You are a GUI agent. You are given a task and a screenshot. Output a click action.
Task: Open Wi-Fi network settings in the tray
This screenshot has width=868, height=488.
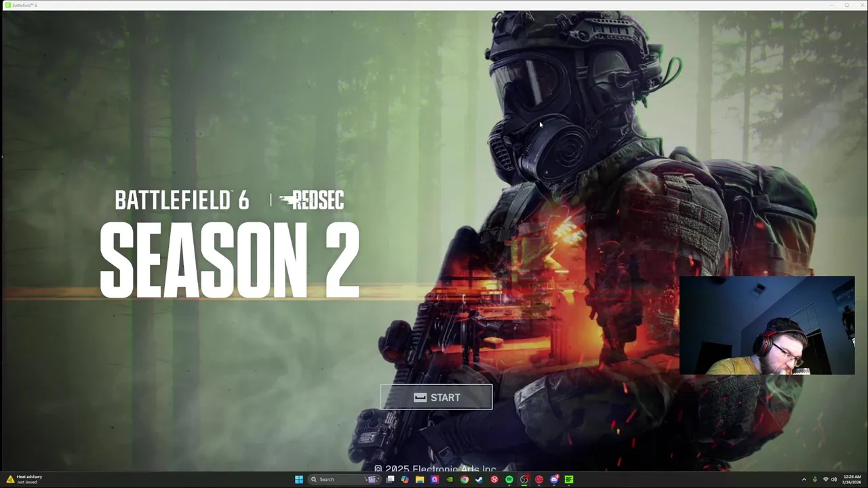coord(826,479)
